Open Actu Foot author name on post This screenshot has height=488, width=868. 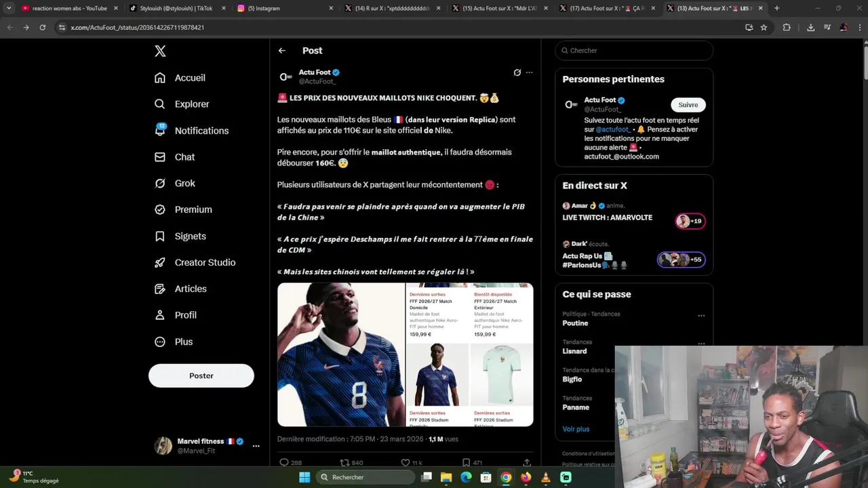pos(315,72)
